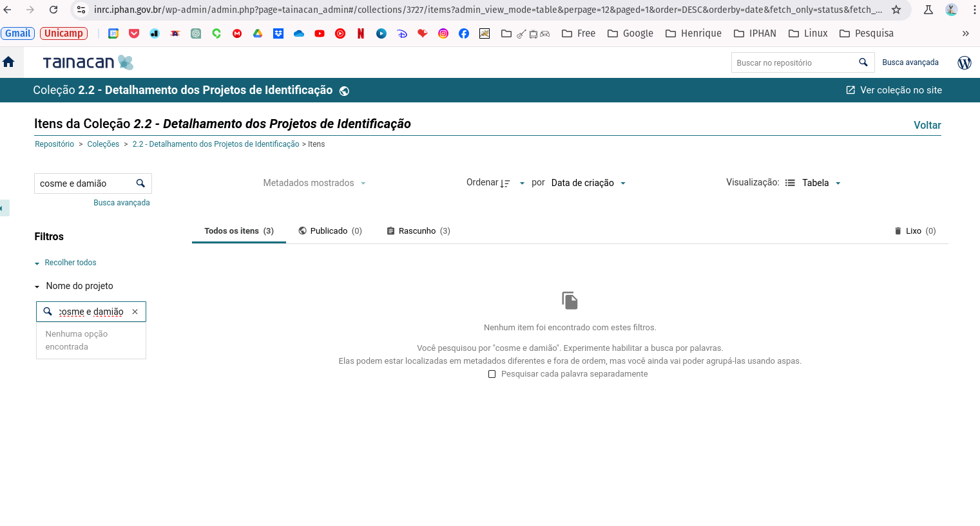Open the ChatGPT bookmark
This screenshot has width=980, height=526.
(196, 33)
